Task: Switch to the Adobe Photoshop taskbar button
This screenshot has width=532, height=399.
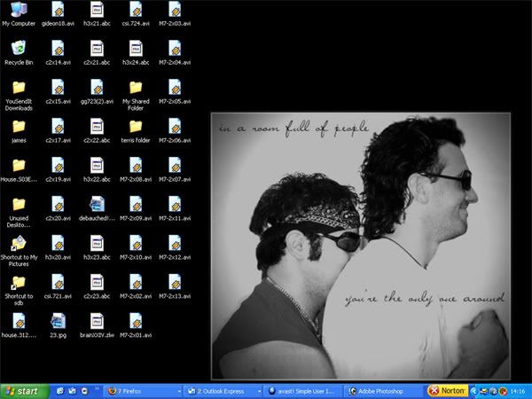Action: (x=382, y=390)
